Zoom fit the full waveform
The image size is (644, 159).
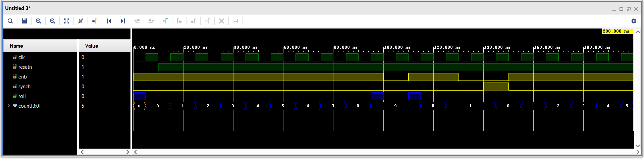67,21
